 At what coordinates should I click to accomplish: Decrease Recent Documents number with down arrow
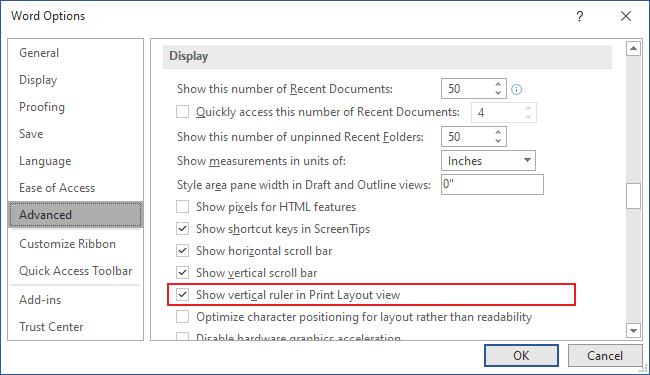point(498,93)
